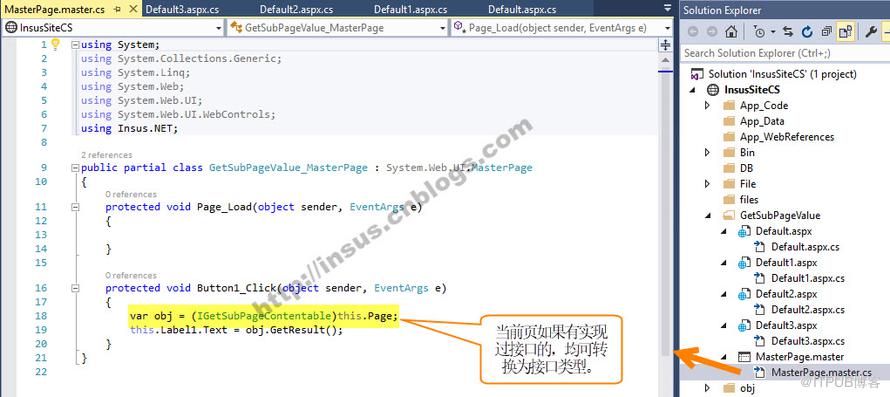Image resolution: width=890 pixels, height=397 pixels.
Task: Click the Default.aspx page icon
Action: tap(744, 232)
